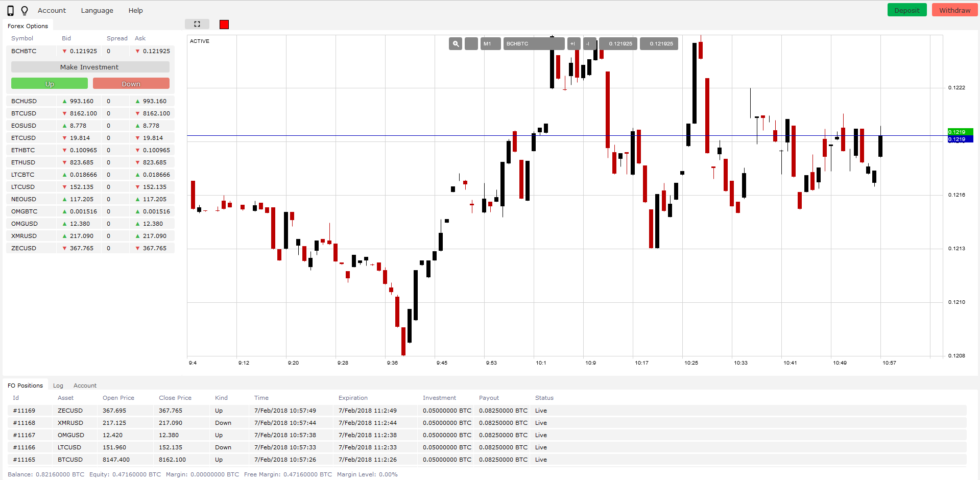
Task: Open the BCHBTC symbol selector on chart
Action: (534, 44)
